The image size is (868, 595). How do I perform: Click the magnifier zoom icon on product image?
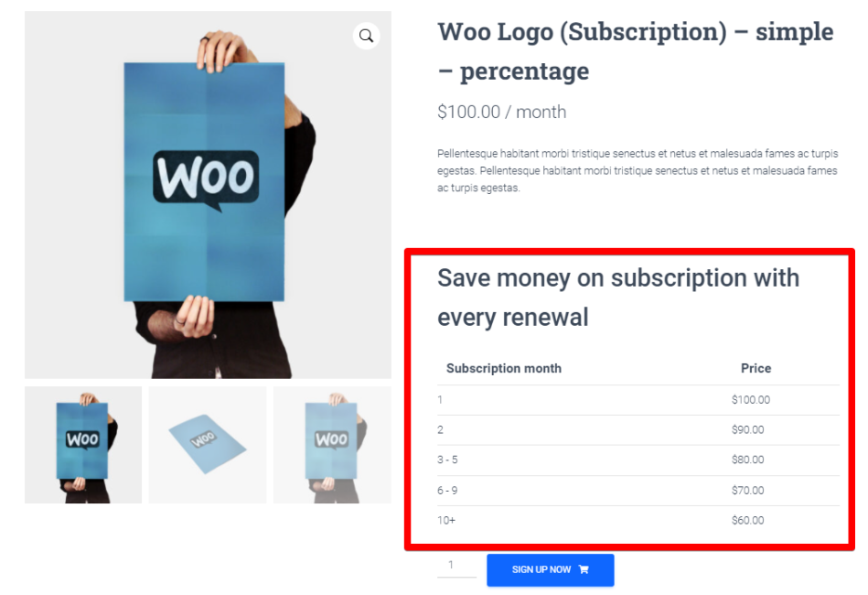366,36
